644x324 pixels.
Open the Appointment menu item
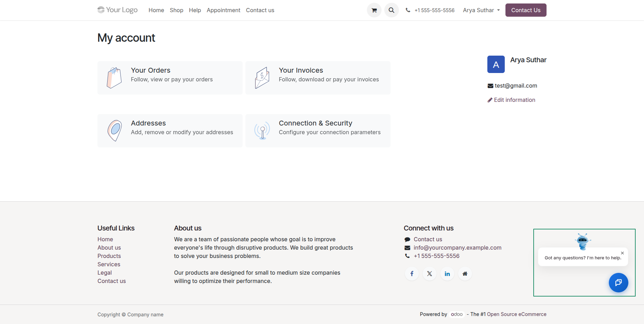(x=223, y=10)
